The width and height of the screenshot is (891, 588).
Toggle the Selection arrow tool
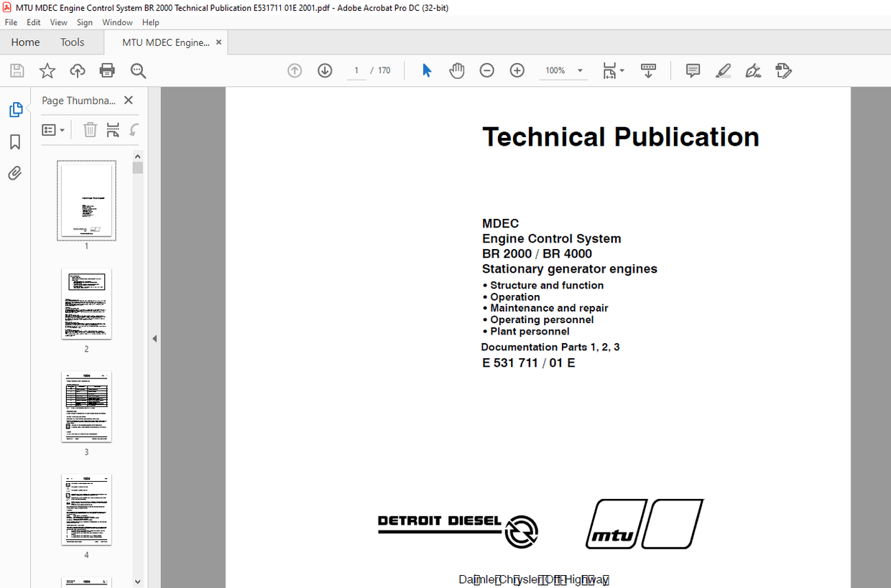[x=426, y=70]
